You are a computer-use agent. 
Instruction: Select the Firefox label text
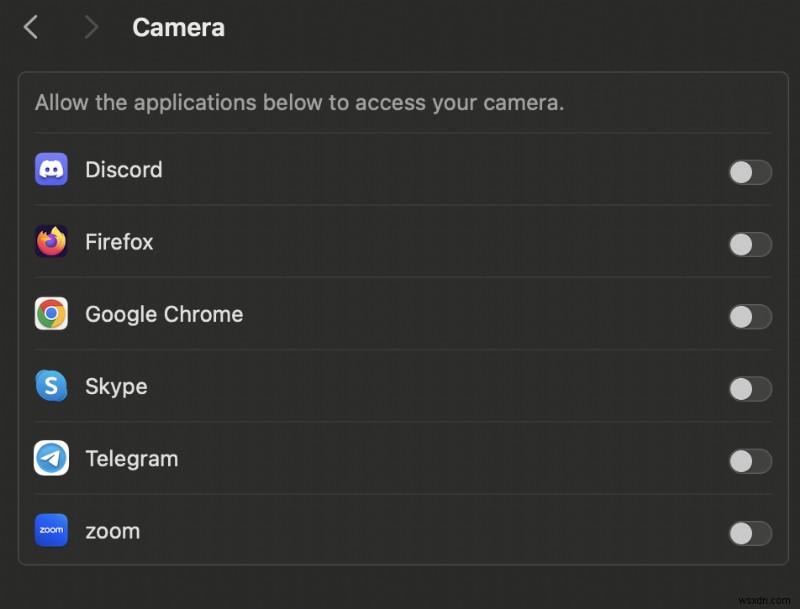click(x=119, y=242)
